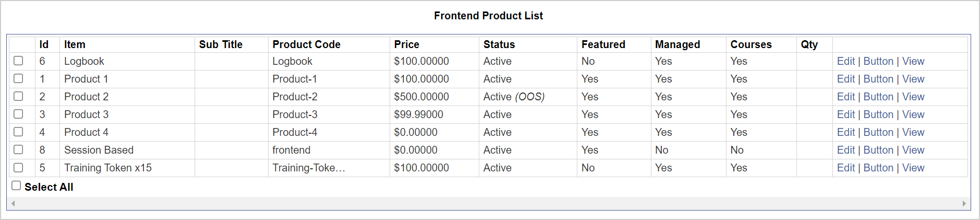This screenshot has width=980, height=220.
Task: Edit Training Token x15 product
Action: point(845,168)
